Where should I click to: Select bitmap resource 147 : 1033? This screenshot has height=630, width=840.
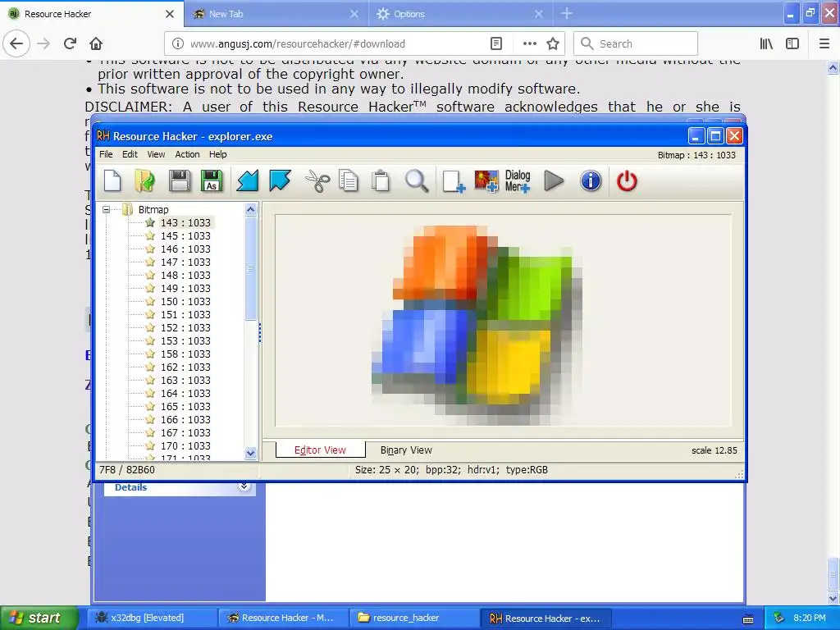click(185, 262)
